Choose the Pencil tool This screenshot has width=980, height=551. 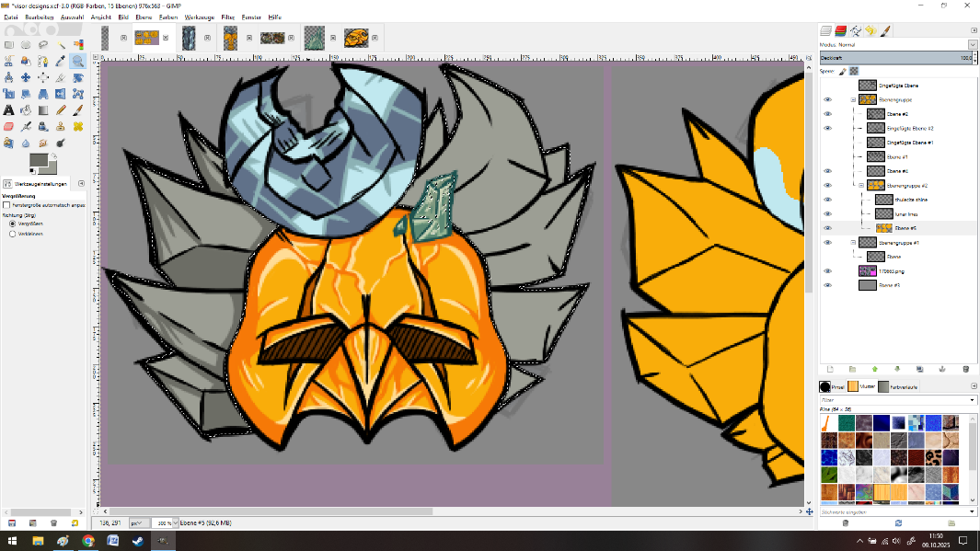click(60, 110)
